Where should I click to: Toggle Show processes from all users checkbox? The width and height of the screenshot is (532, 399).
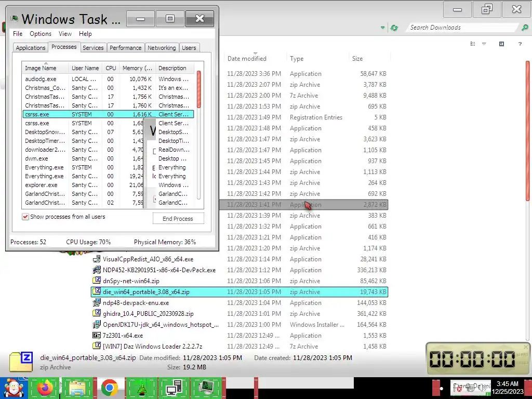pyautogui.click(x=25, y=217)
